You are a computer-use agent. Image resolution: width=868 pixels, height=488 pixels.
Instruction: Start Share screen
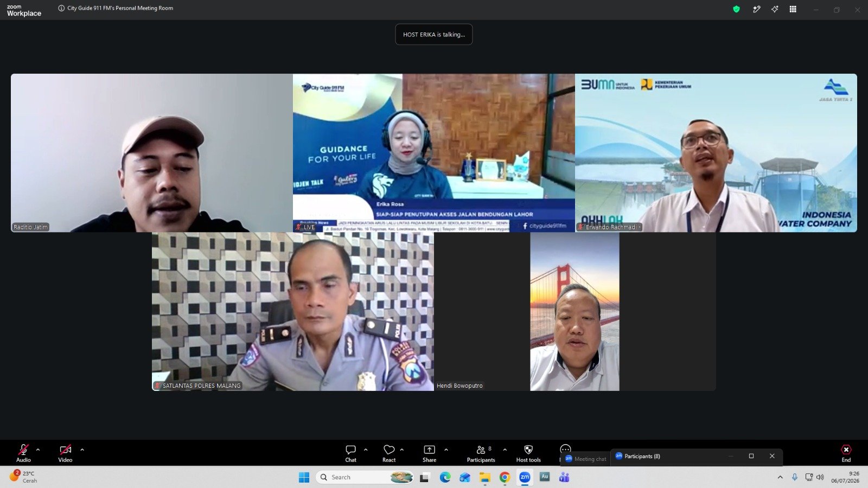(429, 453)
